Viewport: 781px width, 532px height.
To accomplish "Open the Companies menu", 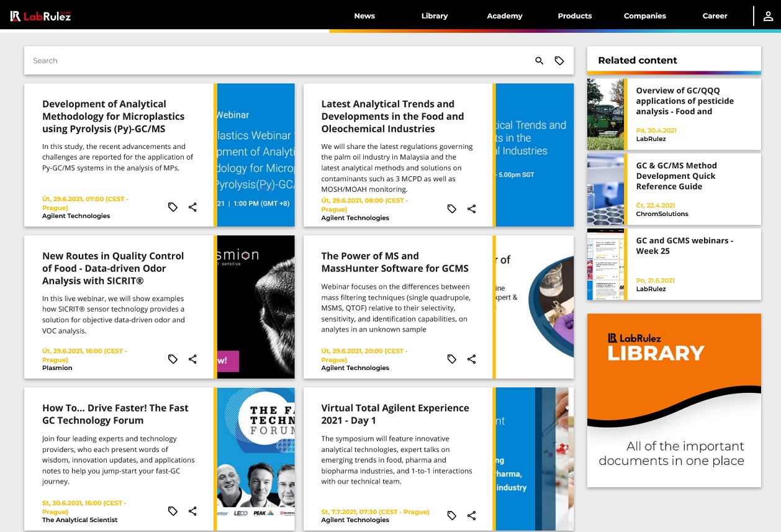I will pyautogui.click(x=645, y=16).
